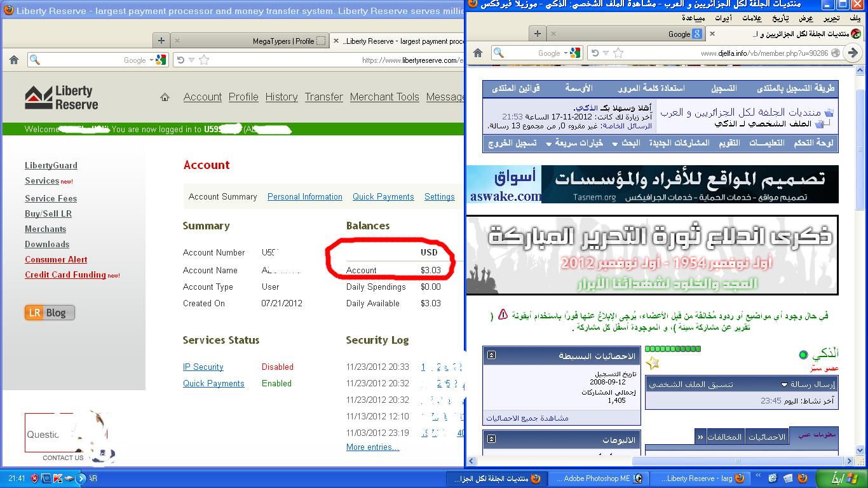The image size is (868, 488).
Task: Click مشاهدة جميع الاحصائيات link
Action: pos(527,418)
